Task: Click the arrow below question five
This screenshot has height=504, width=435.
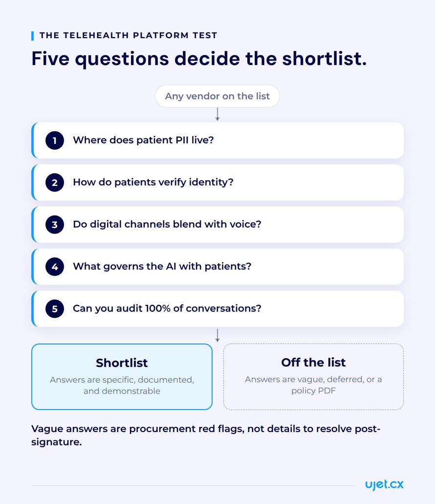Action: [217, 335]
